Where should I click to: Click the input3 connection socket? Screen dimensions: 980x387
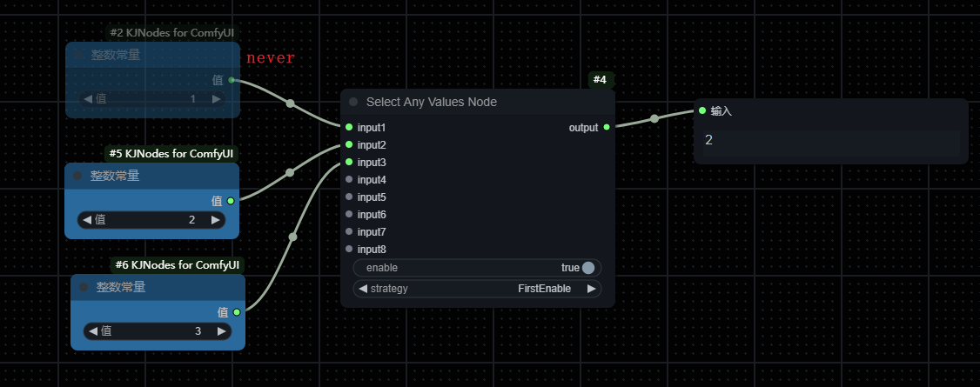point(349,163)
